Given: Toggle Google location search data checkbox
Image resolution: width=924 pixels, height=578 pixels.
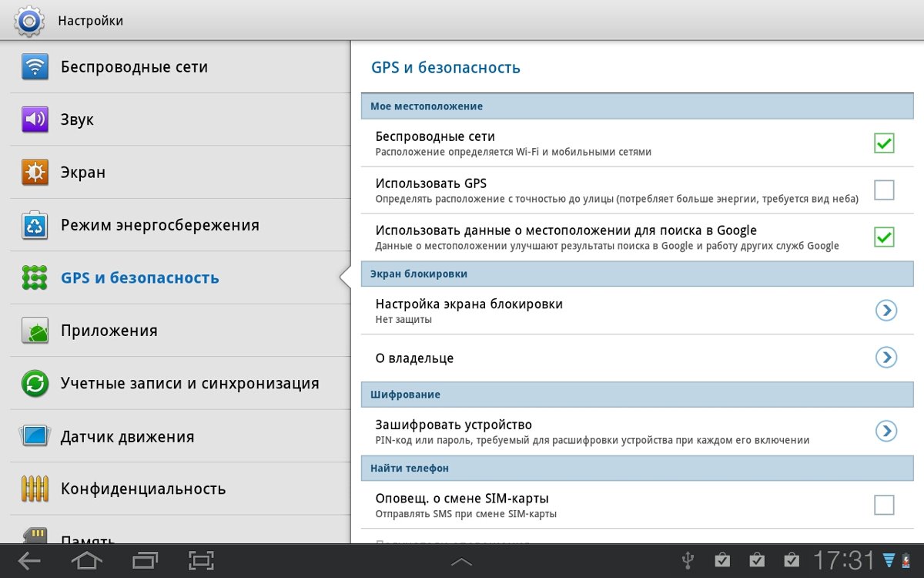Looking at the screenshot, I should pos(884,237).
